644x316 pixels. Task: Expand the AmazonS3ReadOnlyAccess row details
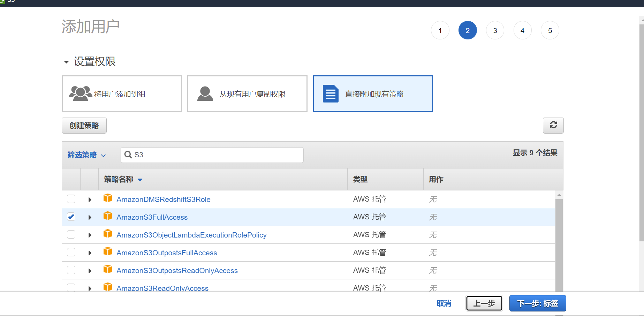[90, 288]
